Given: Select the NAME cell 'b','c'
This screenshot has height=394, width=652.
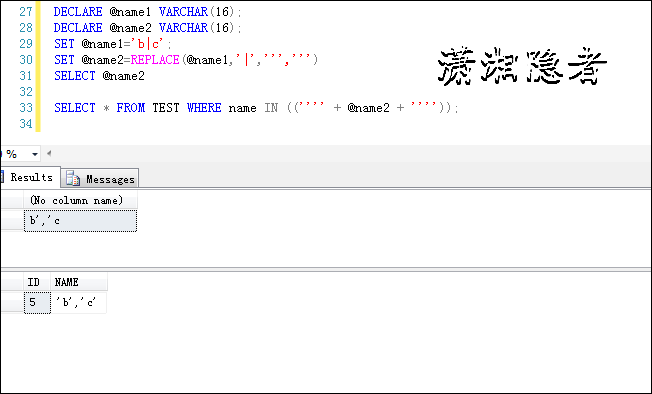Looking at the screenshot, I should pos(79,303).
